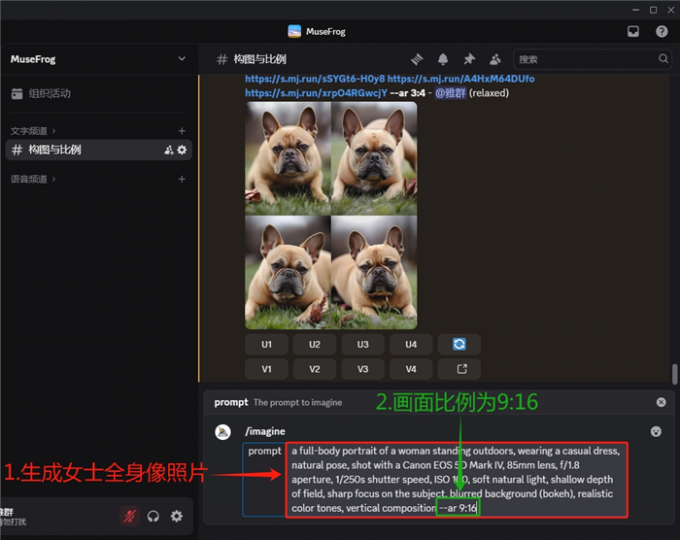680x540 pixels.
Task: Click the 构图与比例 title in channel header
Action: (260, 59)
